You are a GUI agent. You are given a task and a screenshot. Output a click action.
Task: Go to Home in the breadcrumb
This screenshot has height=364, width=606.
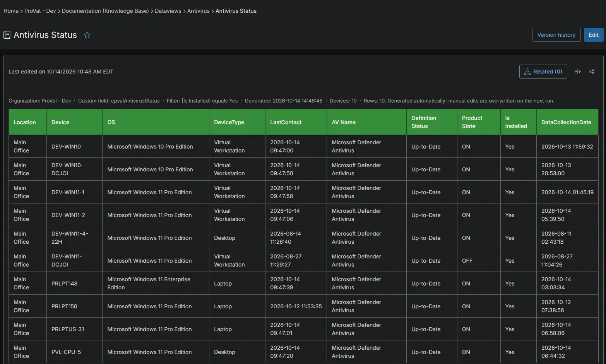pyautogui.click(x=11, y=11)
